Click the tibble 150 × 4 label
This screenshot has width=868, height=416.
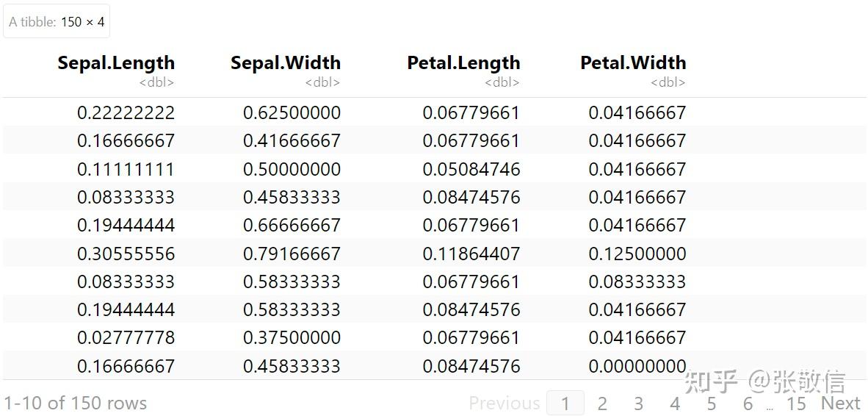(x=57, y=22)
